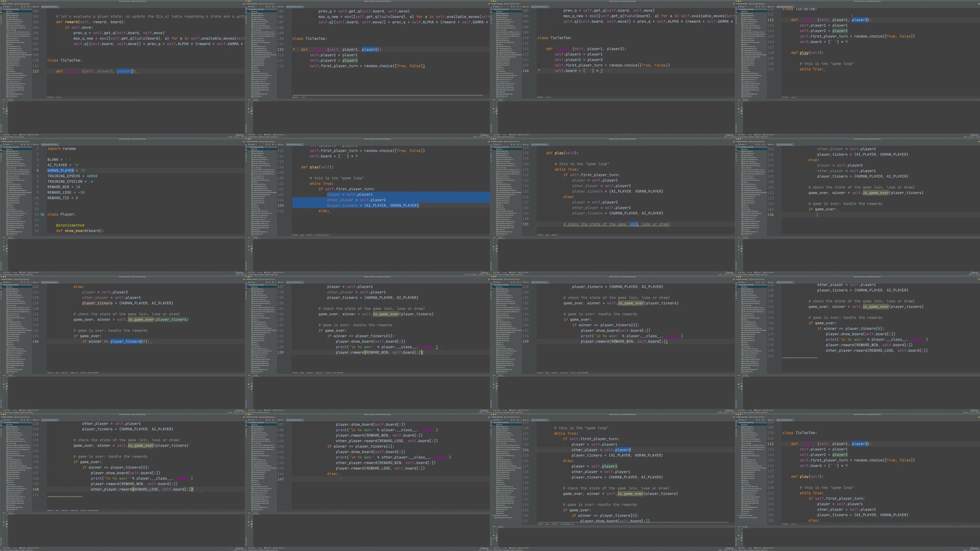Viewport: 980px width, 551px height.
Task: Click the pin tab icon in Run panel under the selected blue code block
Action: [248, 250]
